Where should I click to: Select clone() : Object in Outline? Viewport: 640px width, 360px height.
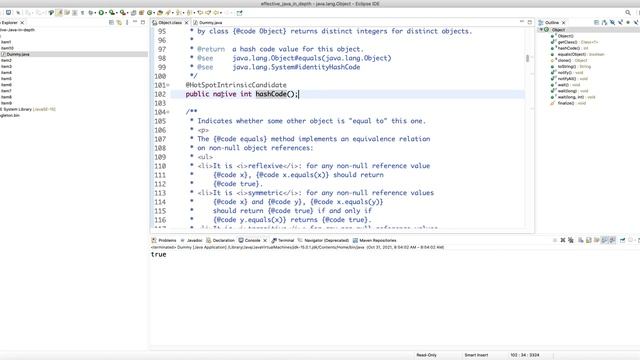coord(569,60)
